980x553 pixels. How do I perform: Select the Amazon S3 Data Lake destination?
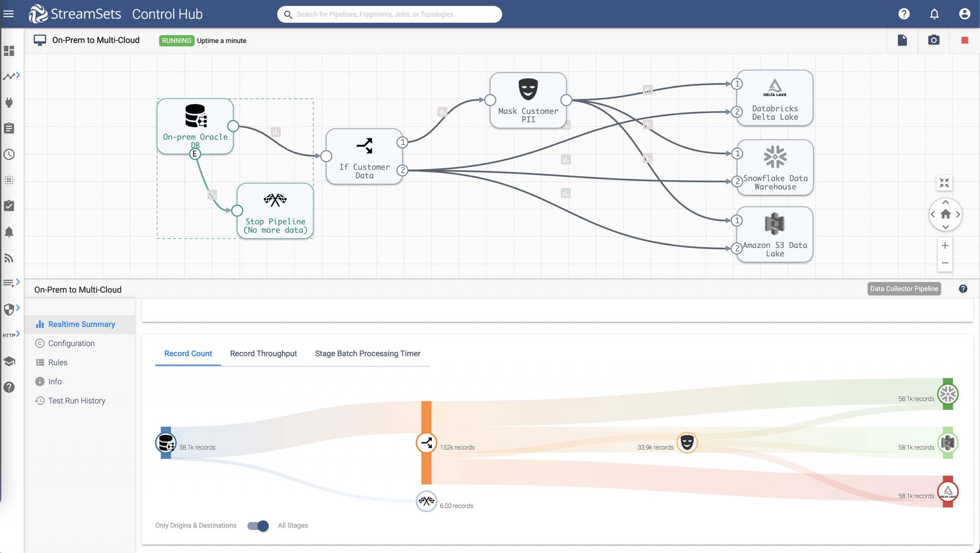coord(775,234)
